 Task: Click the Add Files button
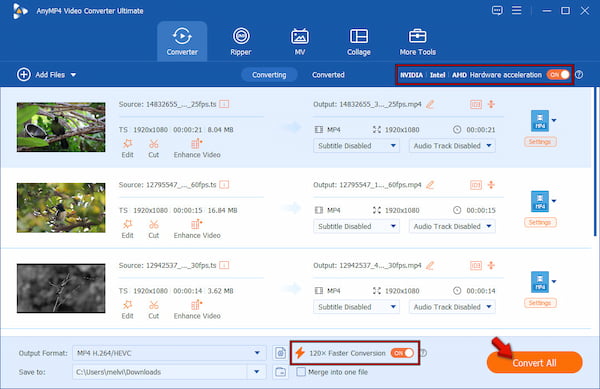point(41,75)
